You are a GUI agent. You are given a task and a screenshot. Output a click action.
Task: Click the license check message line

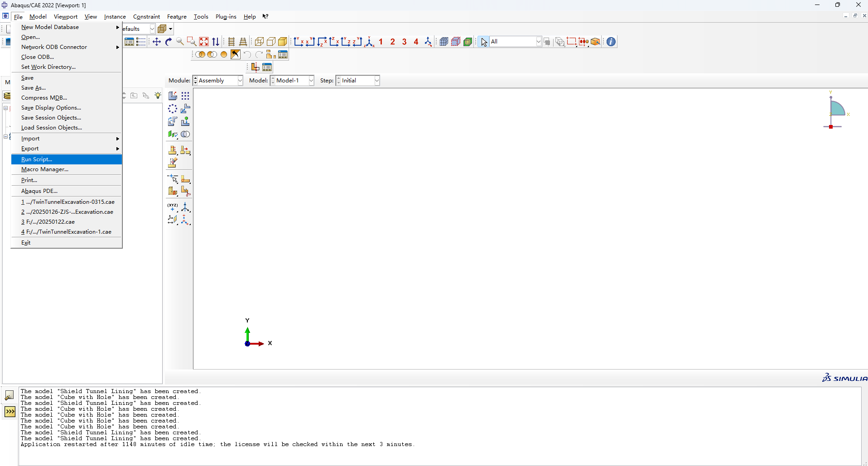tap(217, 445)
